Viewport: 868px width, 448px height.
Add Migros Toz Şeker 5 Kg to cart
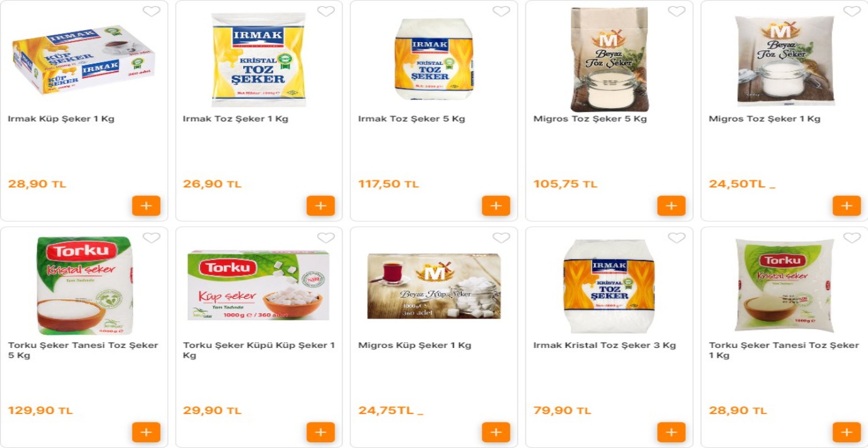click(671, 206)
